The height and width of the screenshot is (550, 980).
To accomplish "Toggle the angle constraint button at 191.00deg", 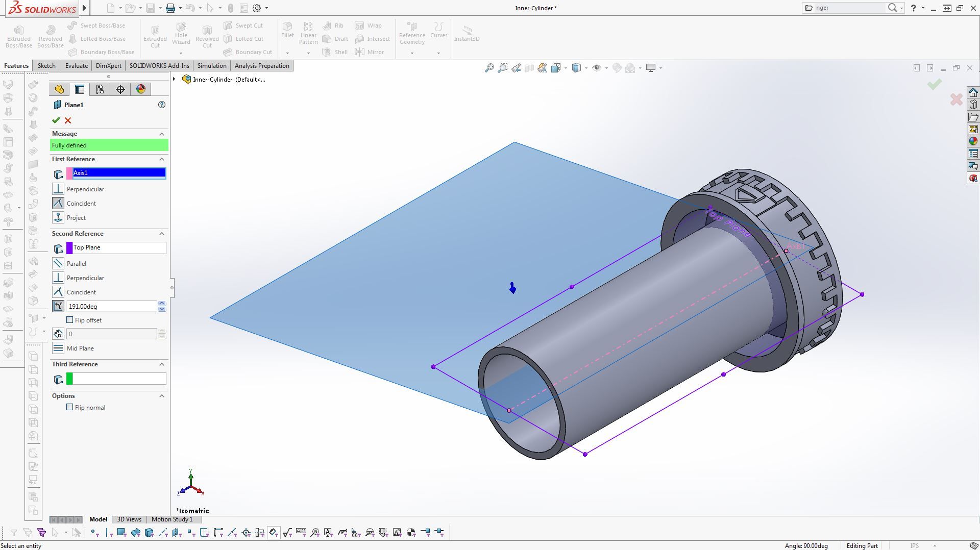I will pyautogui.click(x=58, y=306).
